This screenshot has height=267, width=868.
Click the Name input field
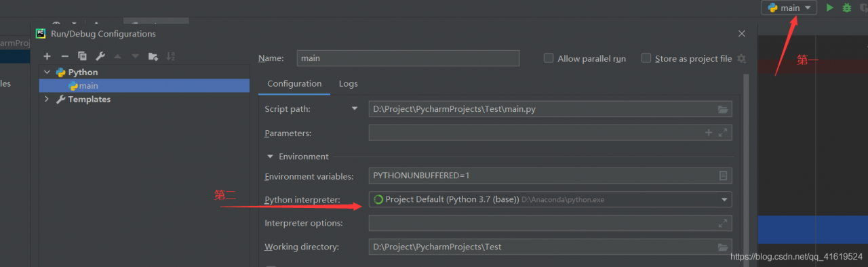click(x=408, y=58)
